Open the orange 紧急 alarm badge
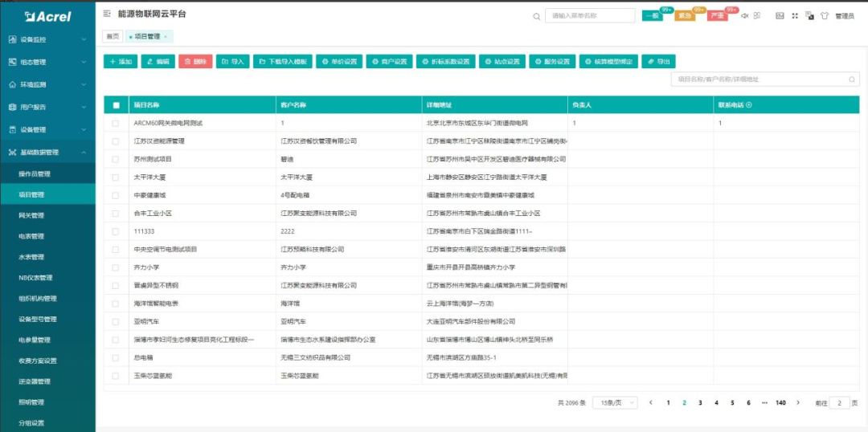The height and width of the screenshot is (432, 868). (x=686, y=16)
